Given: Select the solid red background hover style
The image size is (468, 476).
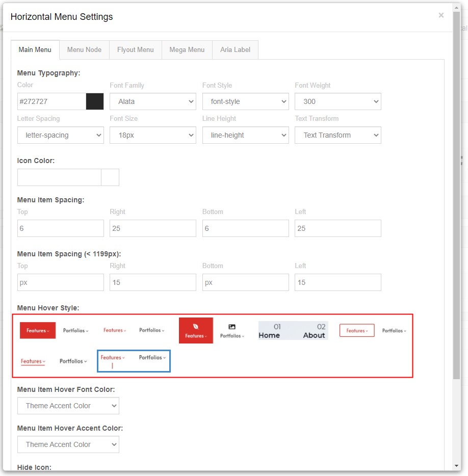Looking at the screenshot, I should coord(55,330).
